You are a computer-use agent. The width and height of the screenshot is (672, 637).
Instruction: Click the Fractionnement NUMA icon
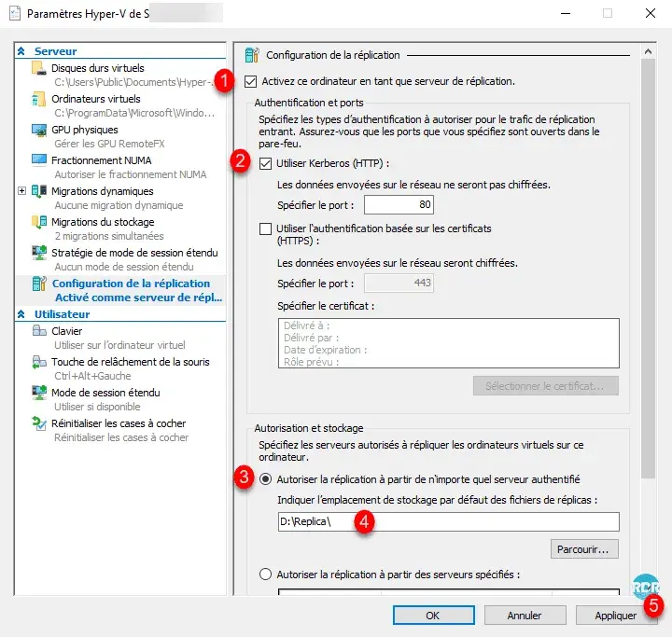pos(38,161)
